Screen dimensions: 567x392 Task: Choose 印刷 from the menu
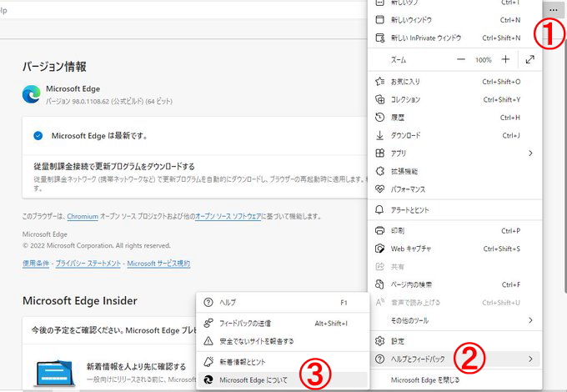click(454, 230)
